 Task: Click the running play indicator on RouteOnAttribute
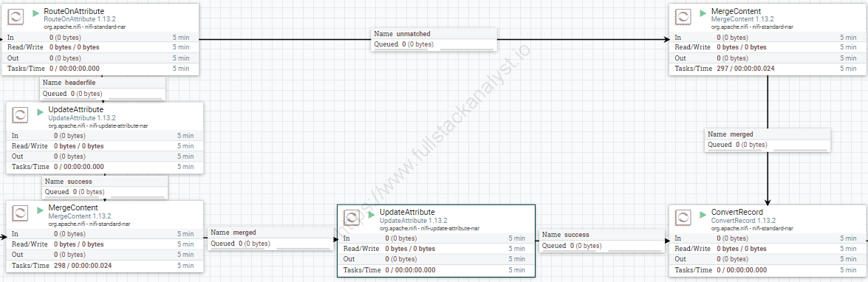click(x=35, y=12)
